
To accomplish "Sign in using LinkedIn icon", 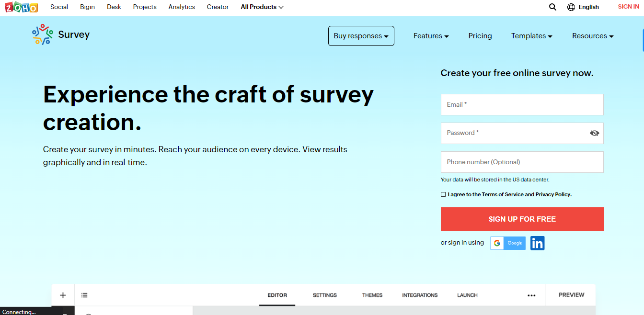I will point(537,243).
